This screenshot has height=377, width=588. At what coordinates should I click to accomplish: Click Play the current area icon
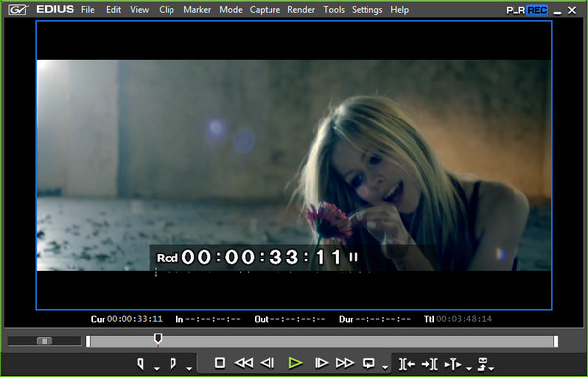tap(453, 364)
